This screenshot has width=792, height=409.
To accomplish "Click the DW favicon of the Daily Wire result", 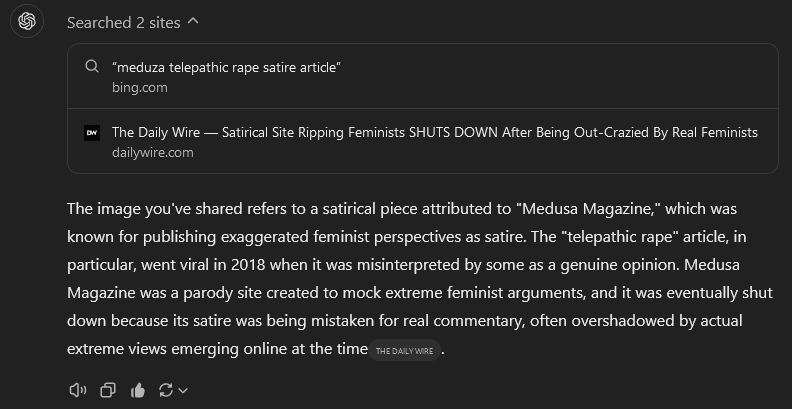I will [92, 132].
